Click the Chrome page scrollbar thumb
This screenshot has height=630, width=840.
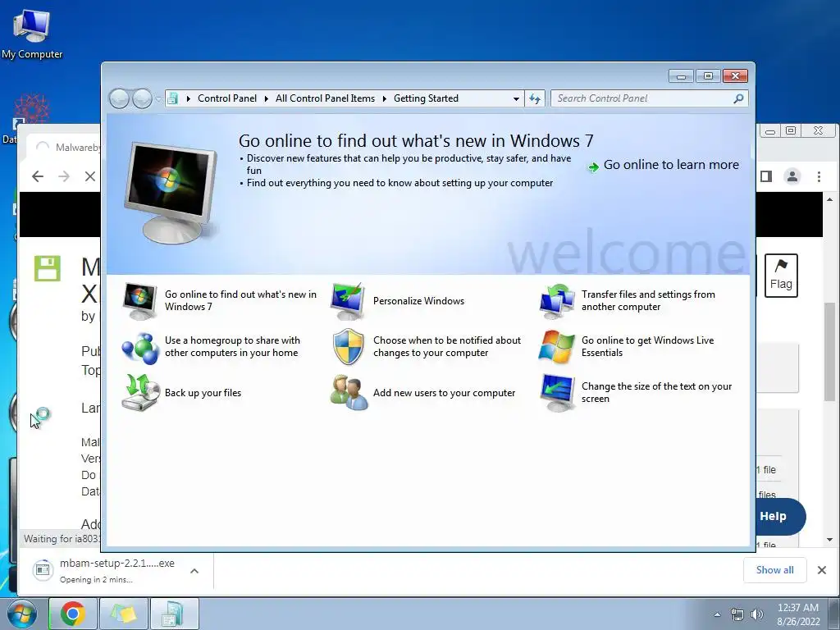coord(829,351)
